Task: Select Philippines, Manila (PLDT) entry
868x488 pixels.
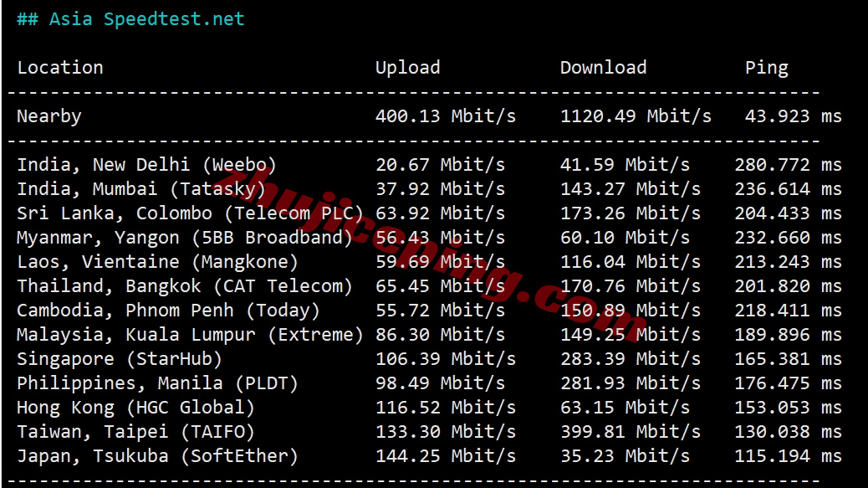Action: (x=429, y=384)
